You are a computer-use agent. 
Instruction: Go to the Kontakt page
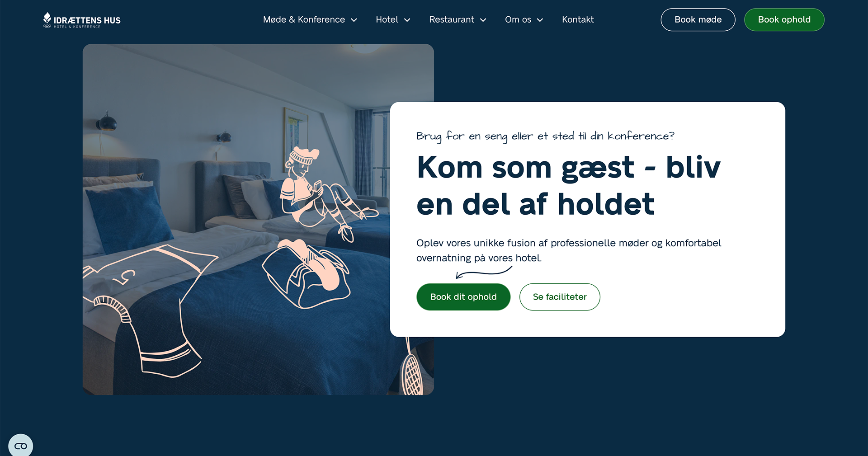click(x=578, y=19)
